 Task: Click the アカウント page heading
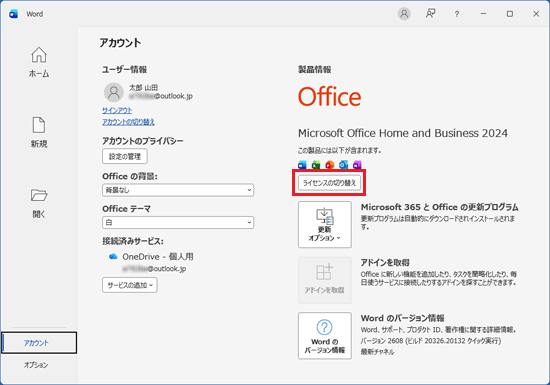tap(120, 43)
